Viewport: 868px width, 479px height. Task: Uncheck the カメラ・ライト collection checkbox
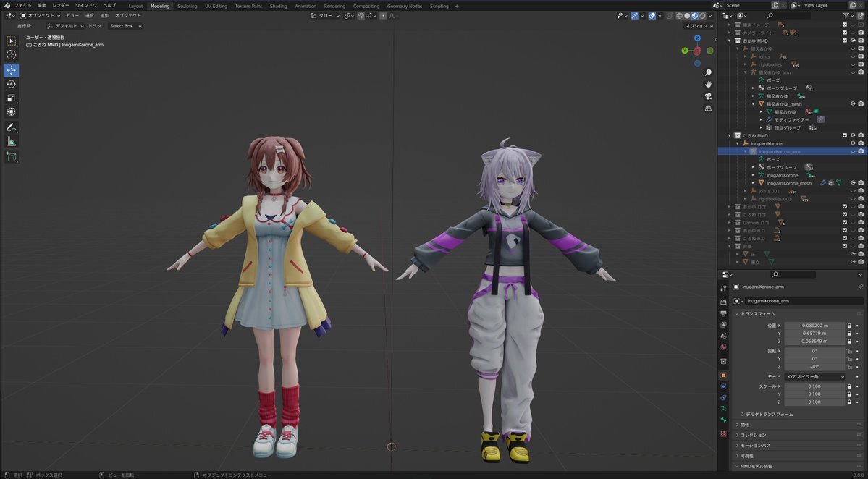click(845, 33)
